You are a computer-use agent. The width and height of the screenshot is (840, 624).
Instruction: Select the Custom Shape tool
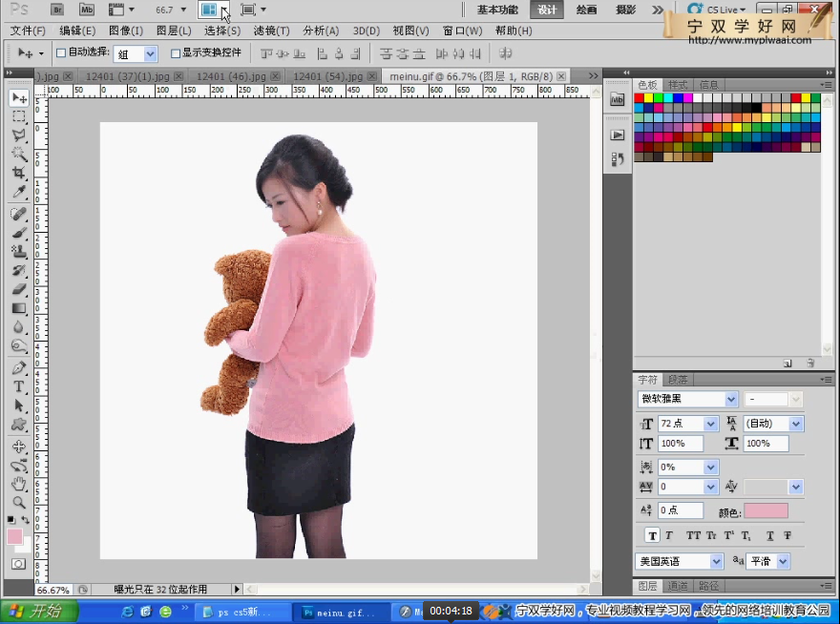tap(19, 425)
